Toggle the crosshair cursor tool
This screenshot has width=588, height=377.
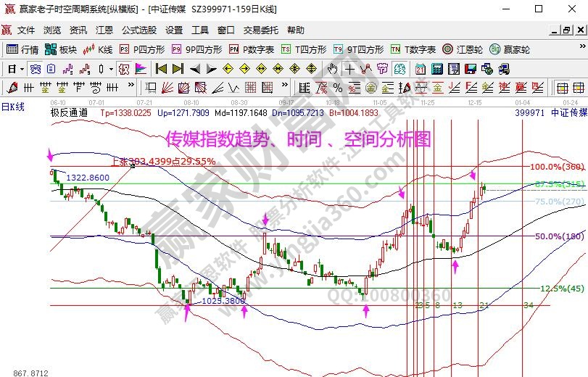(x=350, y=69)
